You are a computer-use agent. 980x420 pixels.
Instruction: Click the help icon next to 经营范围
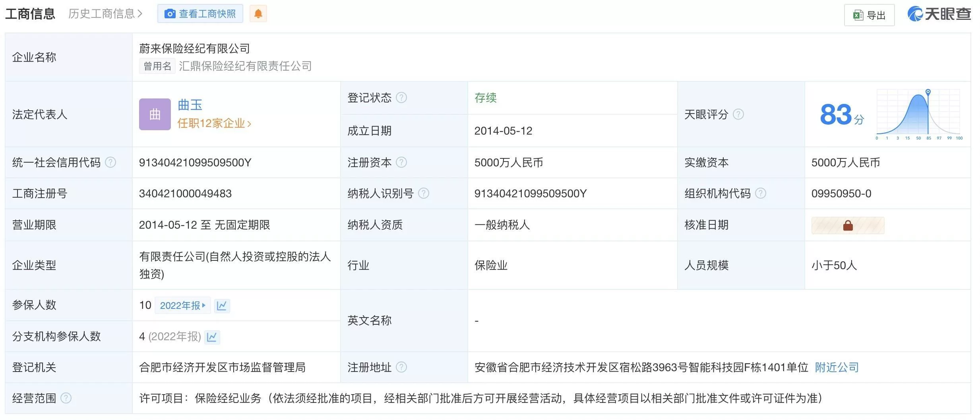click(66, 398)
